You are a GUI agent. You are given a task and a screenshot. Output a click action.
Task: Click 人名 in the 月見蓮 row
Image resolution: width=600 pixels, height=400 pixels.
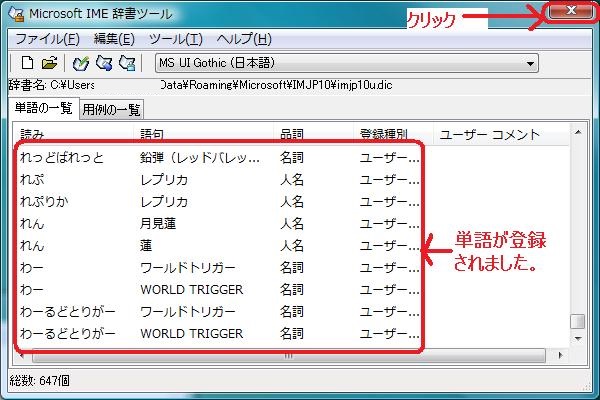pyautogui.click(x=292, y=224)
